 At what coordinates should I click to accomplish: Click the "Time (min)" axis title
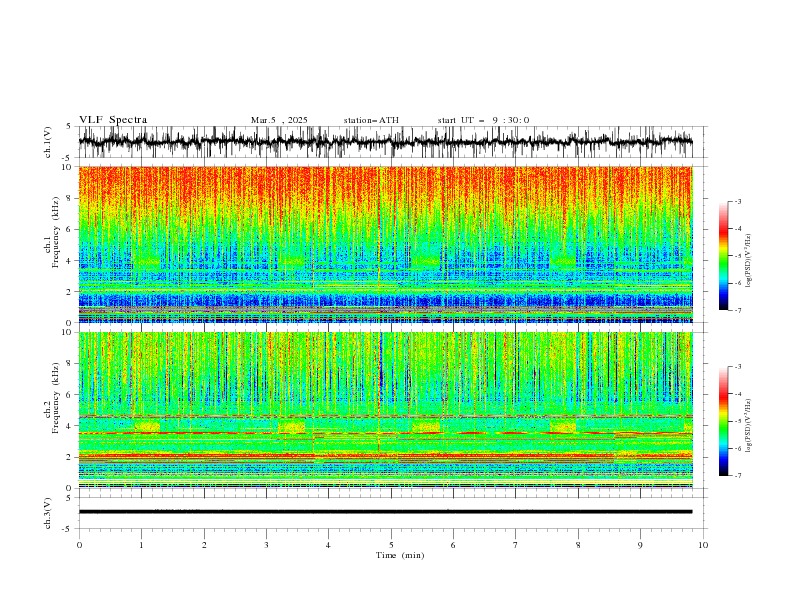pos(400,555)
